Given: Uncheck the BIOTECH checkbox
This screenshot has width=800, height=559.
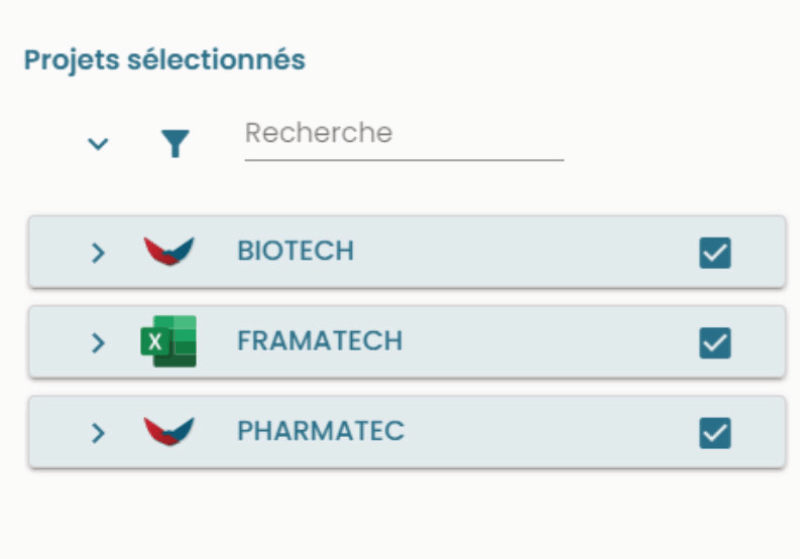Looking at the screenshot, I should (x=715, y=252).
